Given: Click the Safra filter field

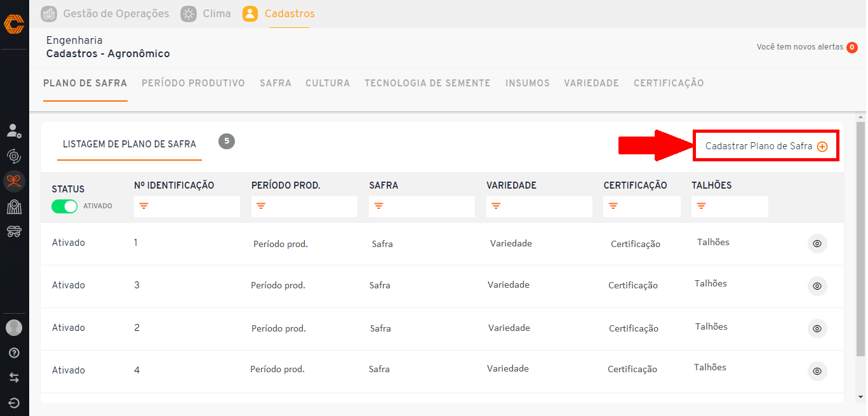Looking at the screenshot, I should [x=422, y=206].
